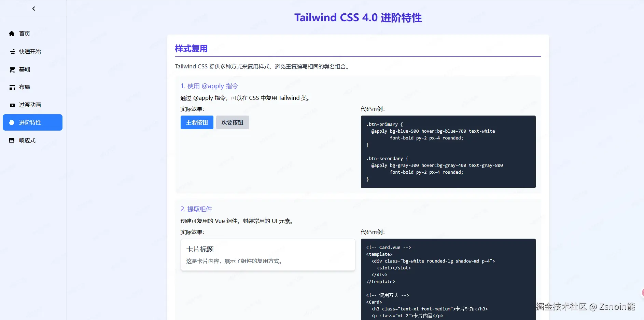Click the icon next to 快速开始
The width and height of the screenshot is (644, 320).
pyautogui.click(x=12, y=52)
